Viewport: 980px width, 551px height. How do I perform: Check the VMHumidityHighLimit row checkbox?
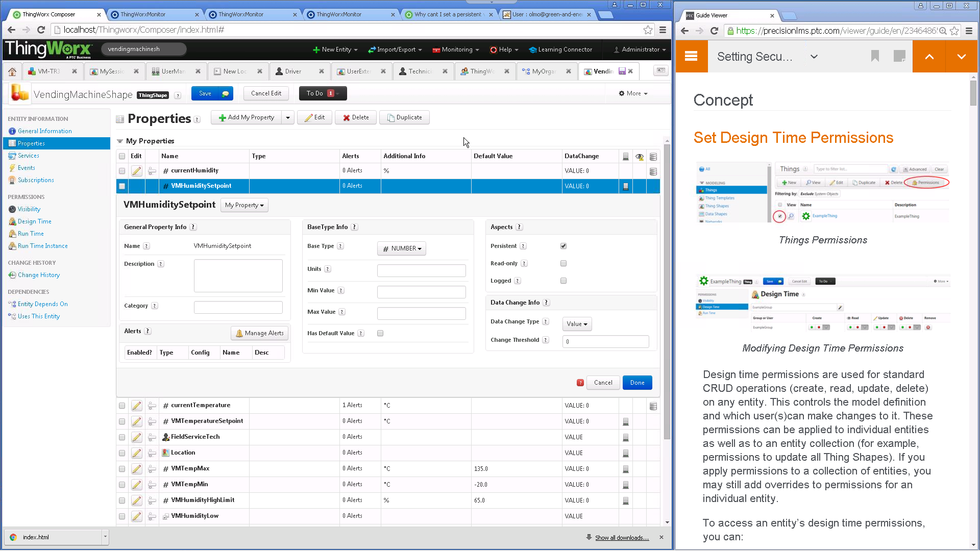pyautogui.click(x=122, y=500)
